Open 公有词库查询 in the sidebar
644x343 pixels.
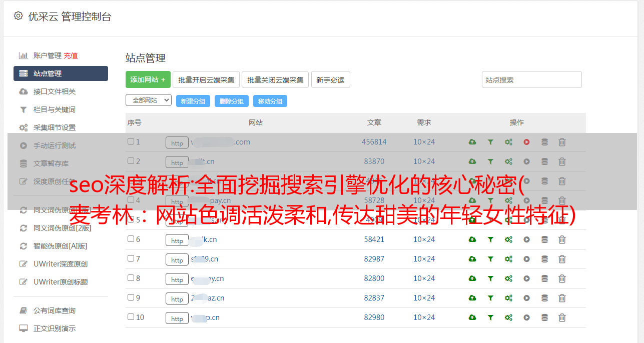pyautogui.click(x=55, y=310)
